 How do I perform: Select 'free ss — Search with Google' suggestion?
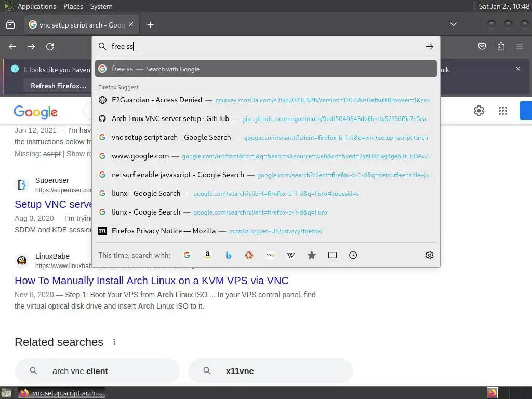[x=266, y=69]
